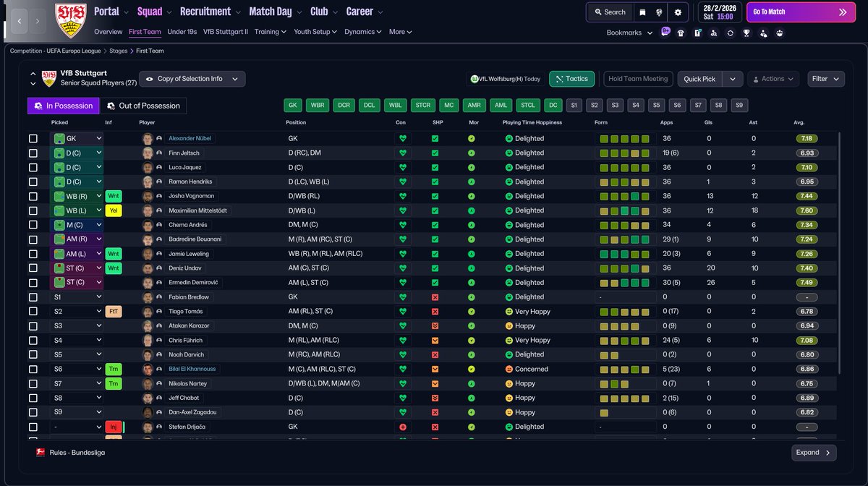The image size is (868, 486).
Task: Open the Copy of Selection Info dropdown
Action: pos(192,79)
